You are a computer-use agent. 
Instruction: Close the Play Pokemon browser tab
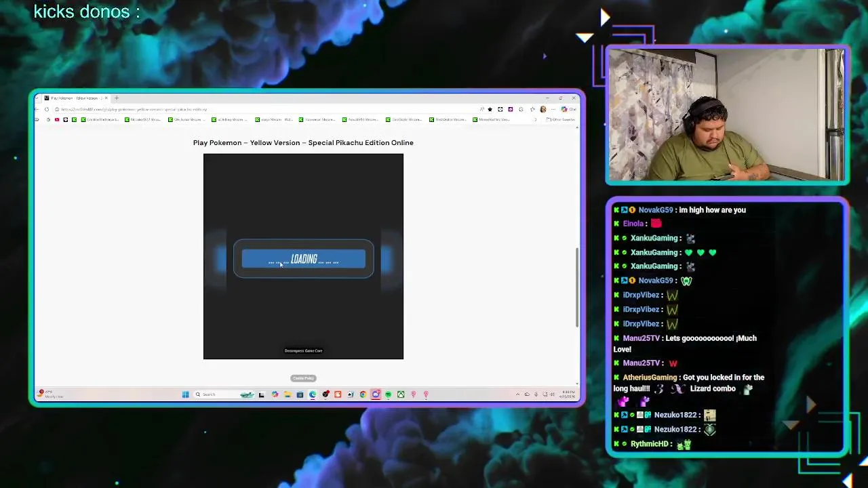[x=106, y=98]
